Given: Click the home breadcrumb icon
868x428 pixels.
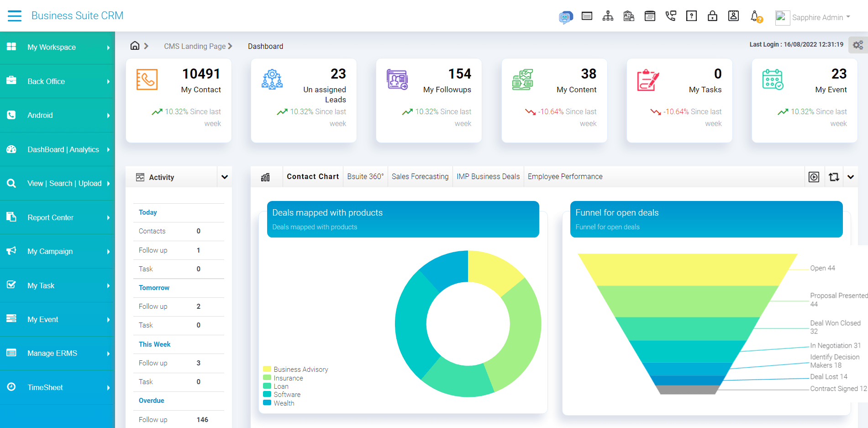Looking at the screenshot, I should [x=135, y=46].
